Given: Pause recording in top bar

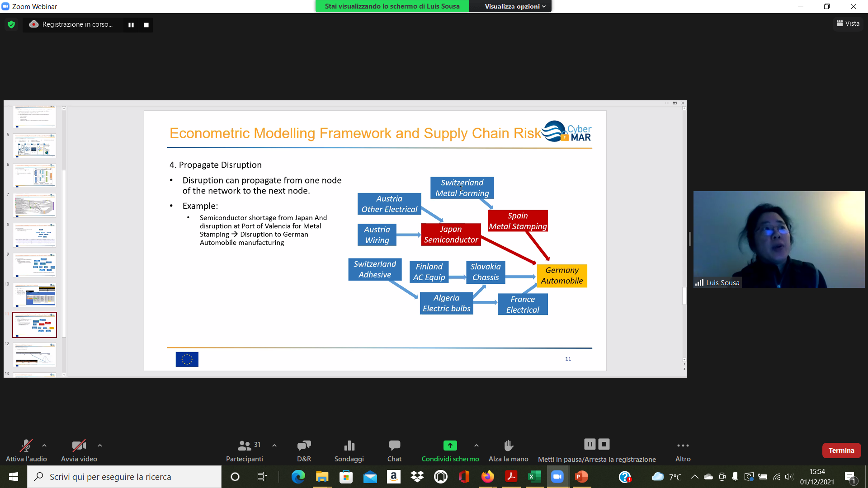Looking at the screenshot, I should click(131, 25).
